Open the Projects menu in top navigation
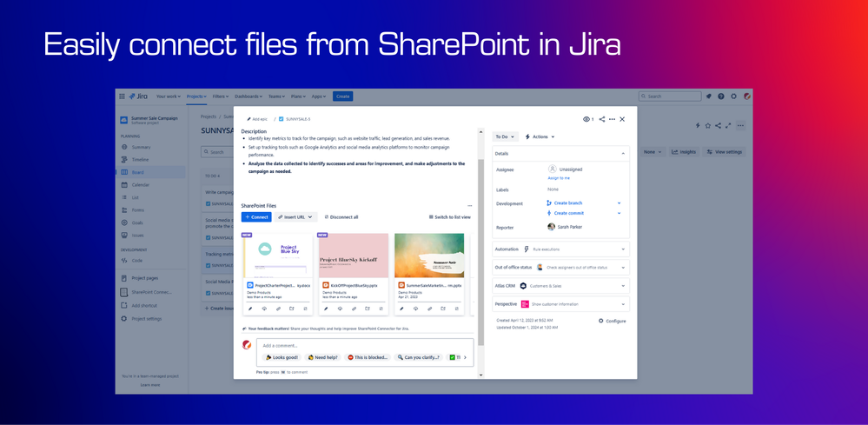The width and height of the screenshot is (868, 425). (196, 96)
